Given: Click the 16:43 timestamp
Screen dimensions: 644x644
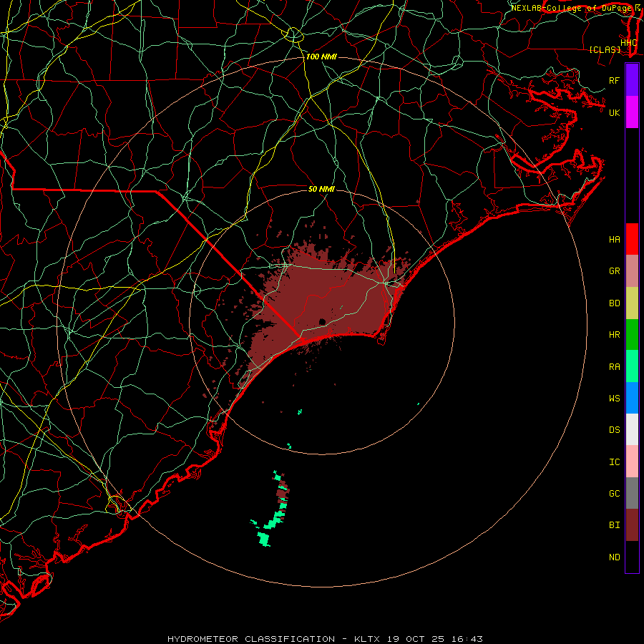Looking at the screenshot, I should click(x=468, y=639).
